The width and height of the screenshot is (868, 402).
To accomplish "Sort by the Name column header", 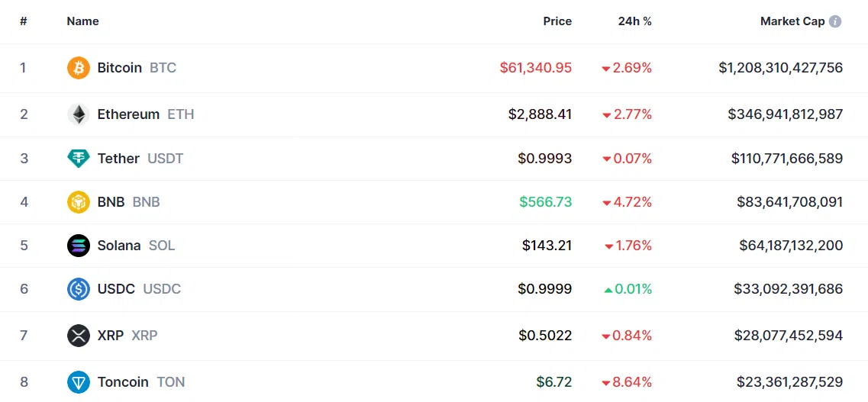I will point(82,21).
